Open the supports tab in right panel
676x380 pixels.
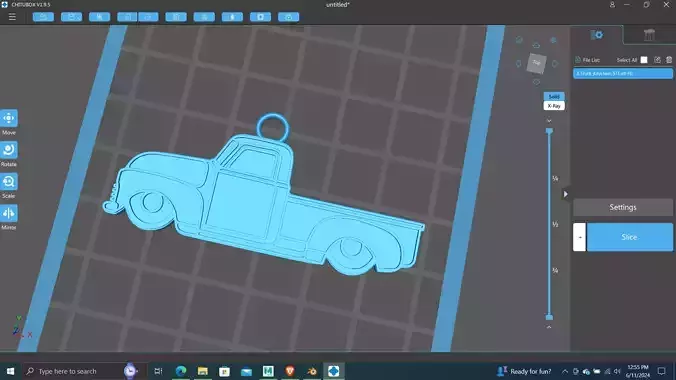coord(649,35)
